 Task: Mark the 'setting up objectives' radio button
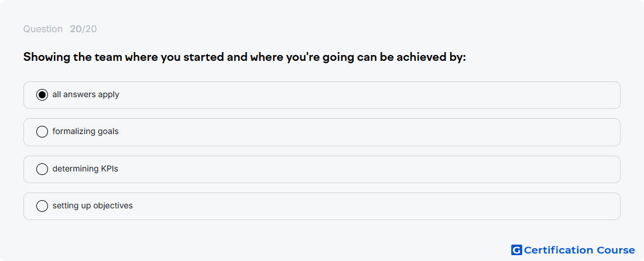click(42, 205)
